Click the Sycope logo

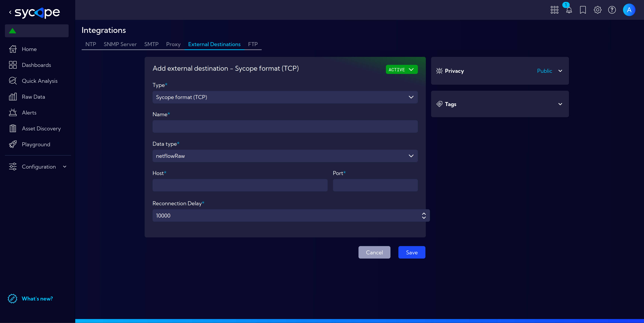click(x=37, y=12)
